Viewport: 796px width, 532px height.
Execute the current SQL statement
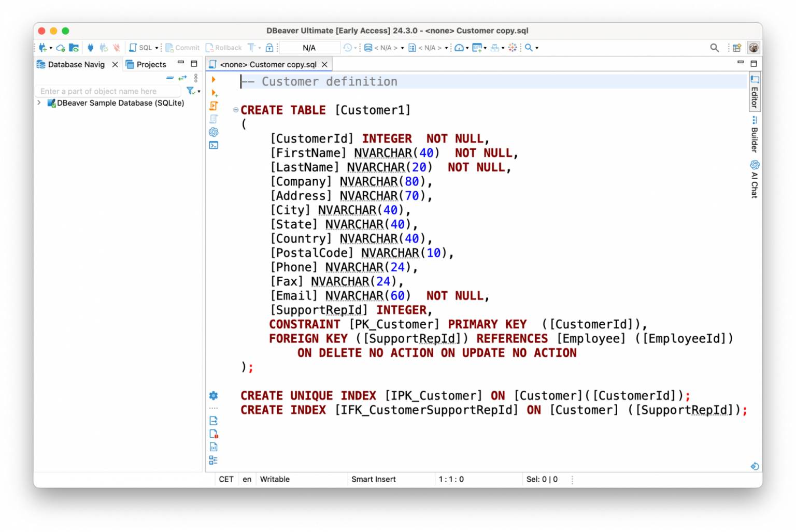[214, 79]
